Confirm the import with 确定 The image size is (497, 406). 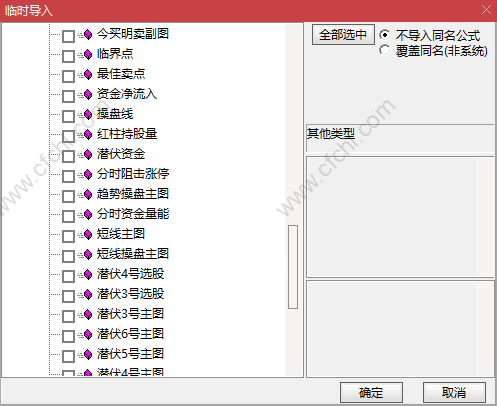(371, 392)
